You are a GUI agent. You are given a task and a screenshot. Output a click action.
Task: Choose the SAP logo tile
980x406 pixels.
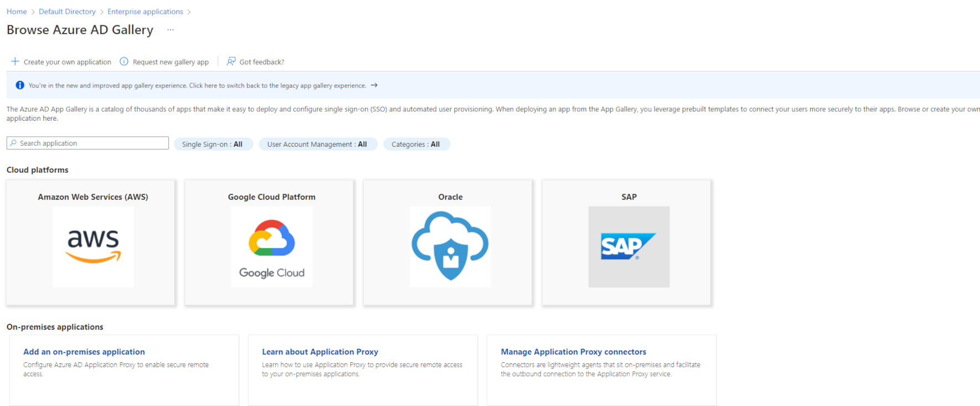point(628,246)
